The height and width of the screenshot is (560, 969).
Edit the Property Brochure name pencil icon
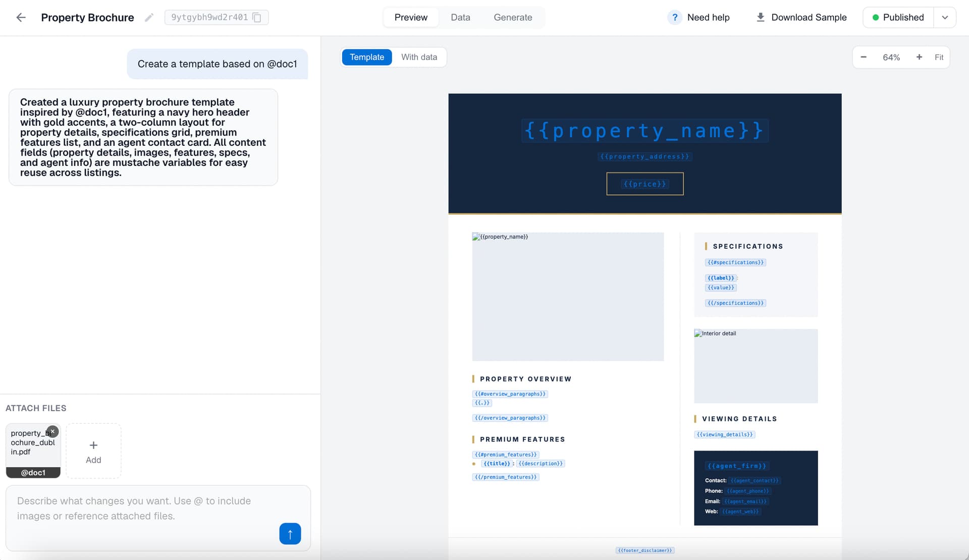pos(149,18)
